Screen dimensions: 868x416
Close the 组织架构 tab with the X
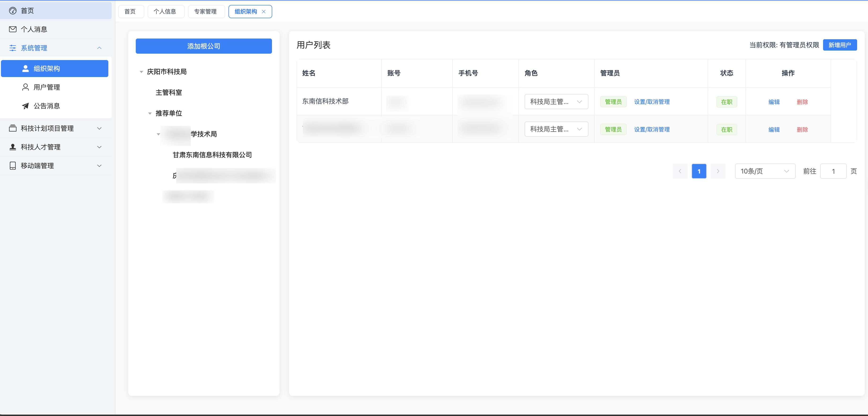coord(263,11)
